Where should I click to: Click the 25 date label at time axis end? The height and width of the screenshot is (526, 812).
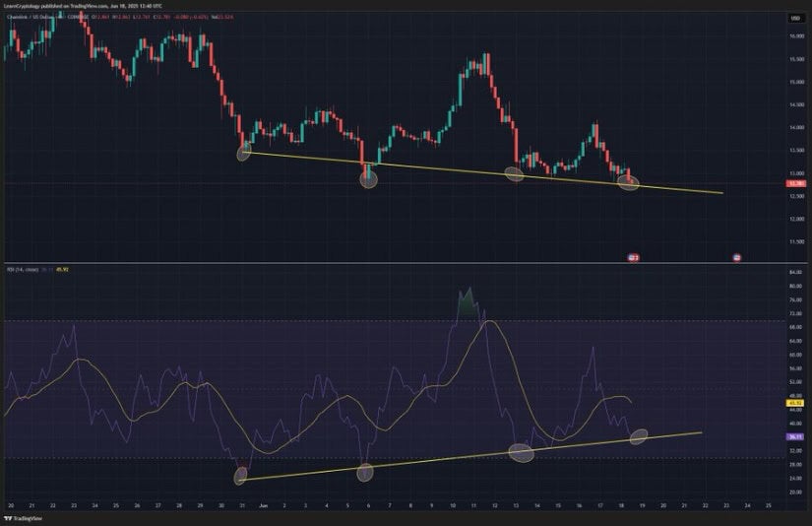point(769,505)
